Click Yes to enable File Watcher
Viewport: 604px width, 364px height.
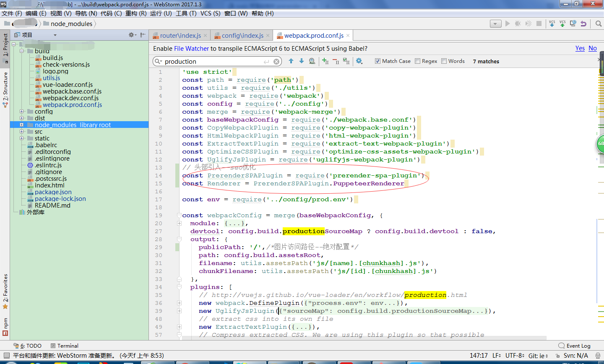580,48
